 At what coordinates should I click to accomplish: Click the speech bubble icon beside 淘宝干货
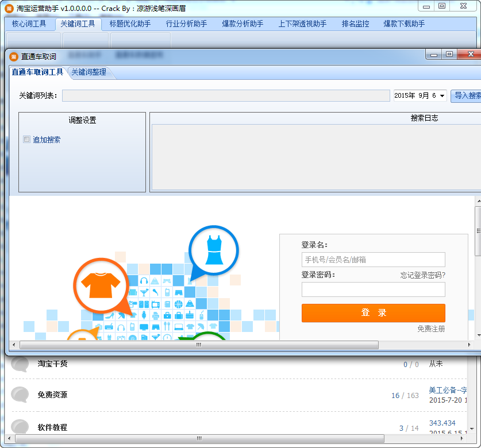20,364
